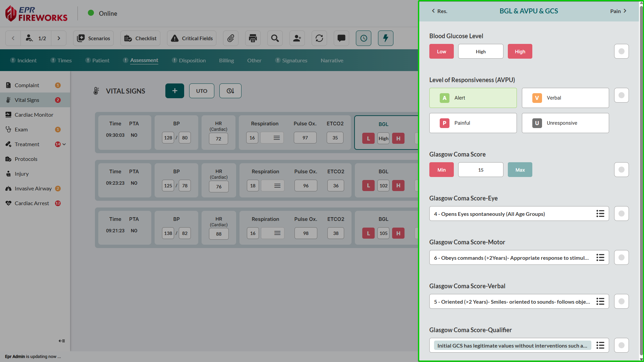Navigate forward to the Pain panel
Screen dimensions: 644x362
[618, 11]
